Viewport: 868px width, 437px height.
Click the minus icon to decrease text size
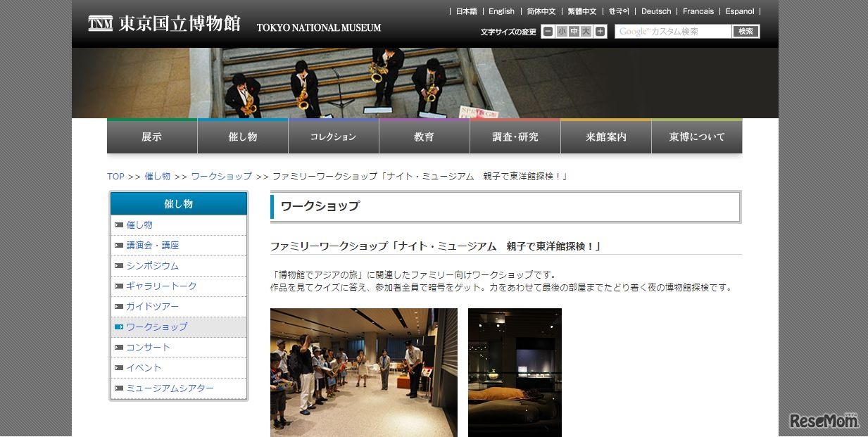coord(547,32)
